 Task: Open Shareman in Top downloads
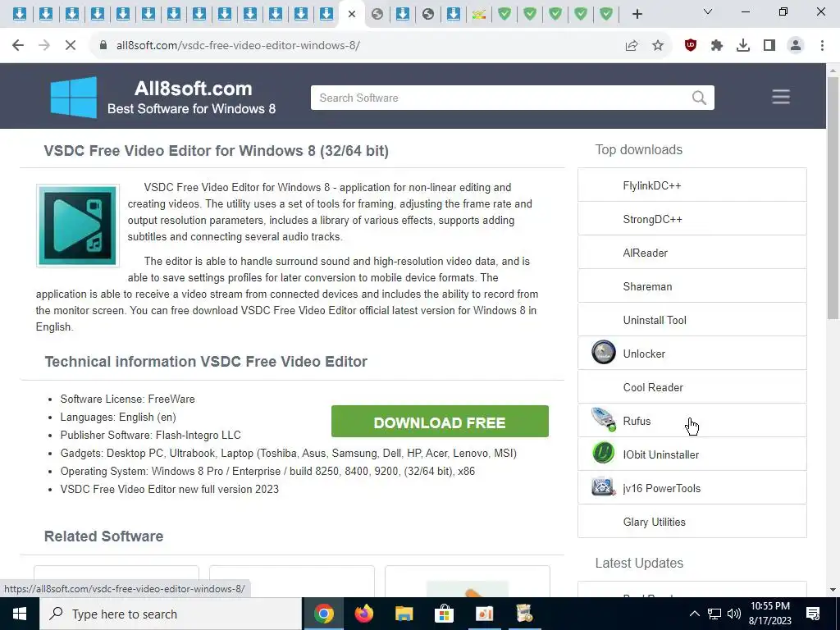(x=692, y=286)
